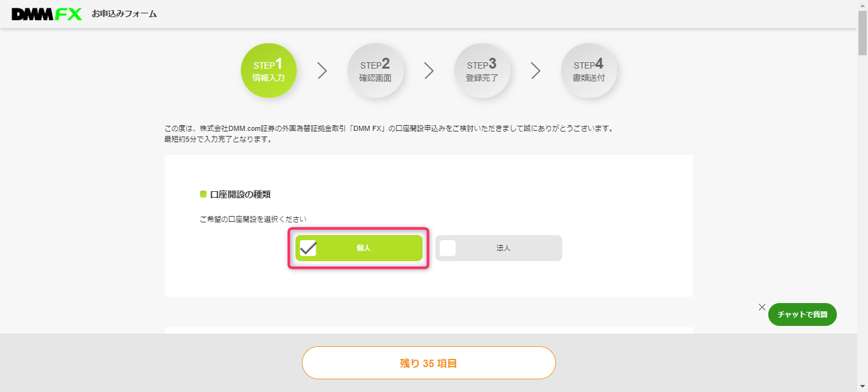Select the STEP1 情報入力 step circle
This screenshot has width=868, height=392.
coord(268,71)
